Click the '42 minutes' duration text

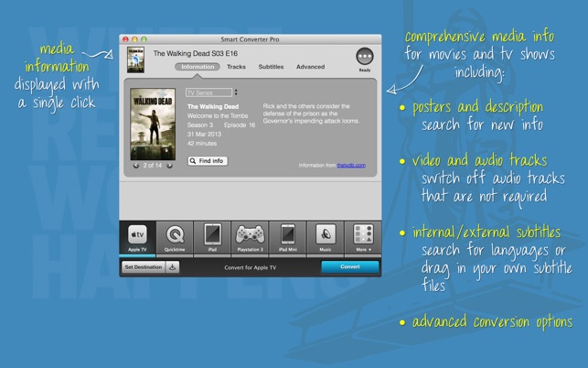click(202, 143)
